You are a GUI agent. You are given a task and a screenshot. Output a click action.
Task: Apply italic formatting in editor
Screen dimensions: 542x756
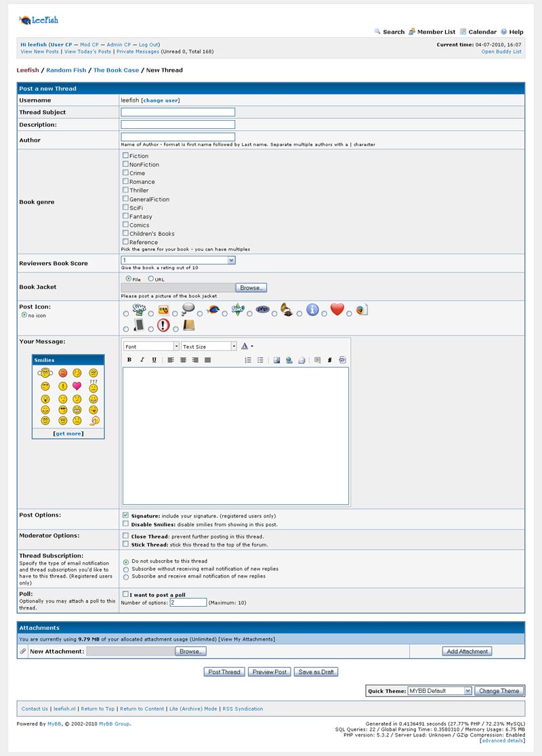click(142, 360)
